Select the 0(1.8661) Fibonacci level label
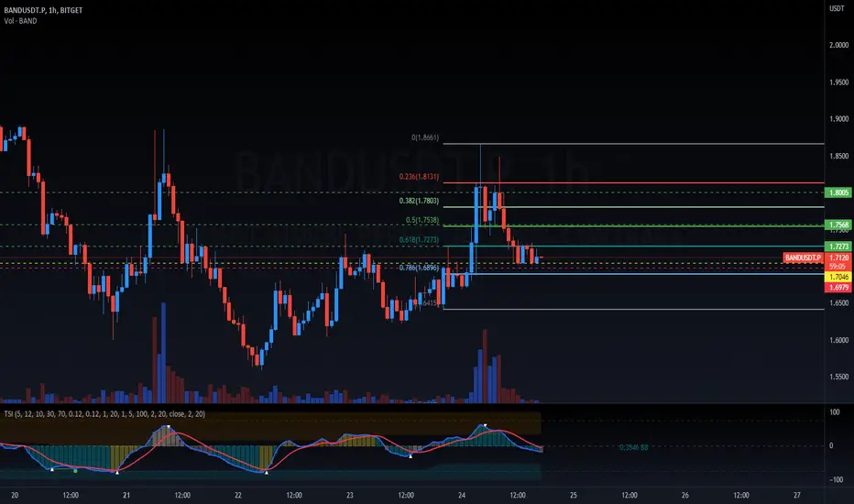The width and height of the screenshot is (854, 504). pos(425,137)
